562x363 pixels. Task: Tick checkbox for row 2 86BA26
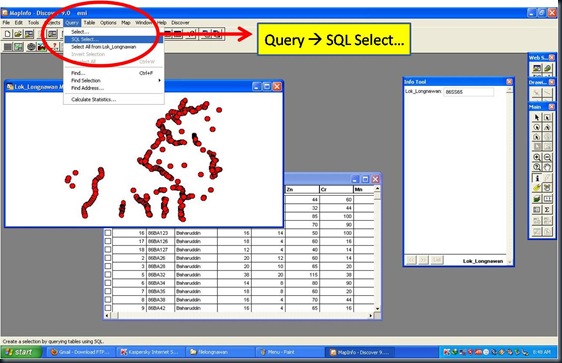click(108, 258)
